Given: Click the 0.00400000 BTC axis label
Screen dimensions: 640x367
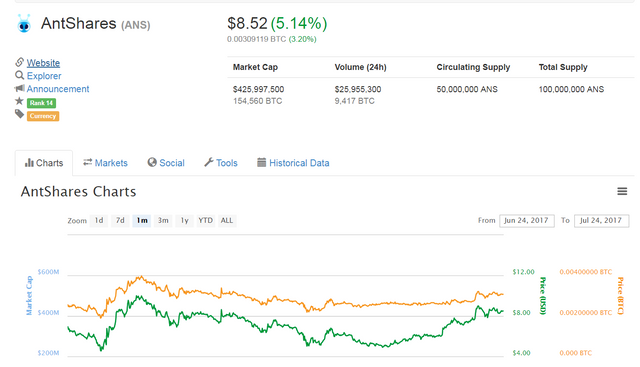Looking at the screenshot, I should [x=586, y=272].
